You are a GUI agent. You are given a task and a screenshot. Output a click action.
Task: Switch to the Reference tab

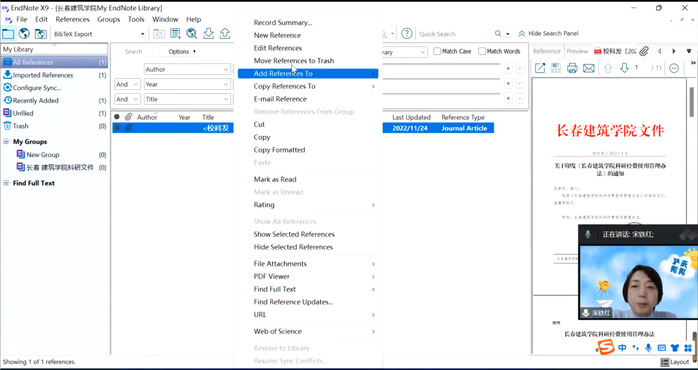coord(547,51)
